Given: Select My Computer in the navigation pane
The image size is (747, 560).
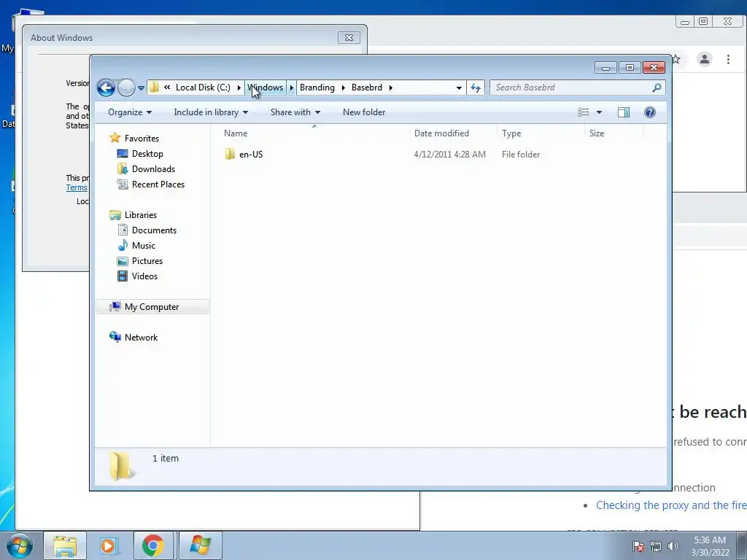Looking at the screenshot, I should [152, 307].
